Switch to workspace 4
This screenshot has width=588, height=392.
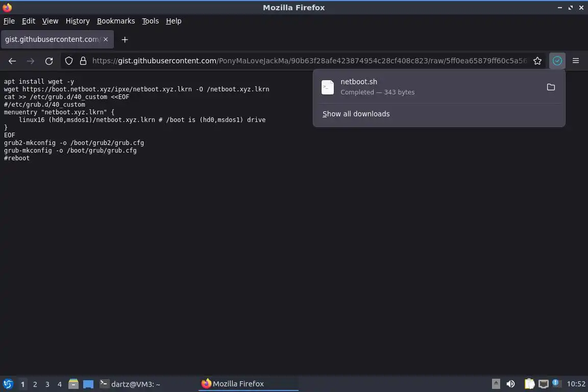click(60, 384)
